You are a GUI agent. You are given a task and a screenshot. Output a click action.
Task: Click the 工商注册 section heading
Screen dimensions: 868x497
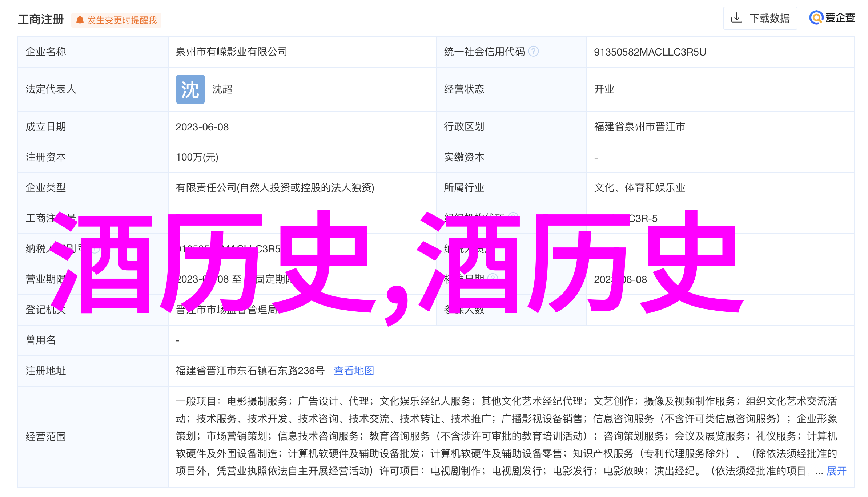click(x=41, y=19)
